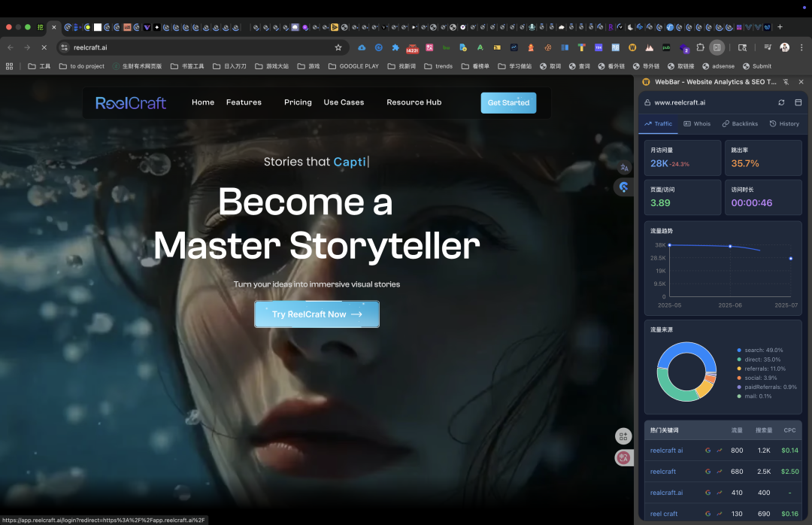Switch to the Backlinks tab
This screenshot has height=525, width=812.
[740, 124]
